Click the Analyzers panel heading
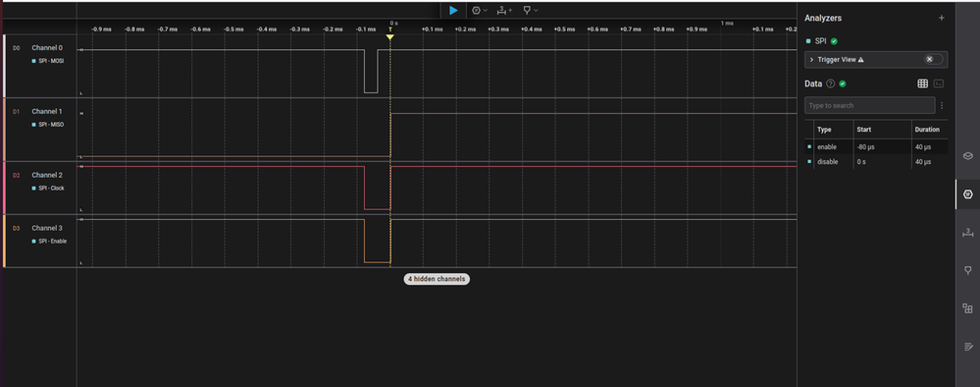This screenshot has width=980, height=387. click(824, 18)
